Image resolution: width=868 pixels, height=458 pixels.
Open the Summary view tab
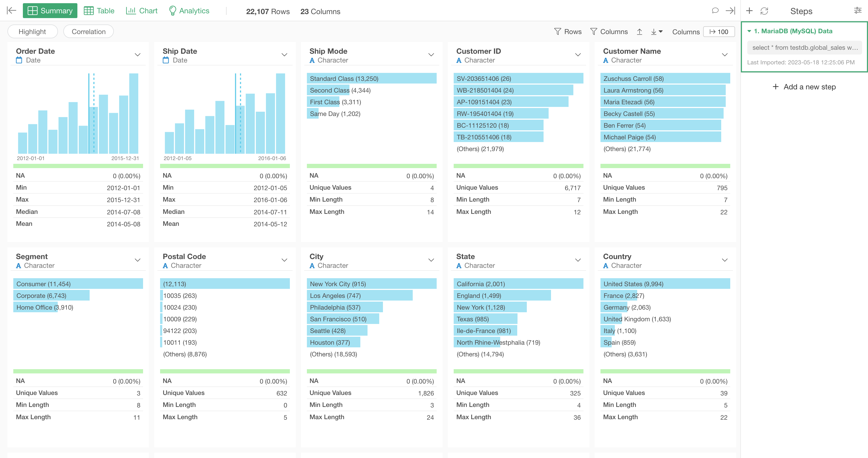click(50, 11)
